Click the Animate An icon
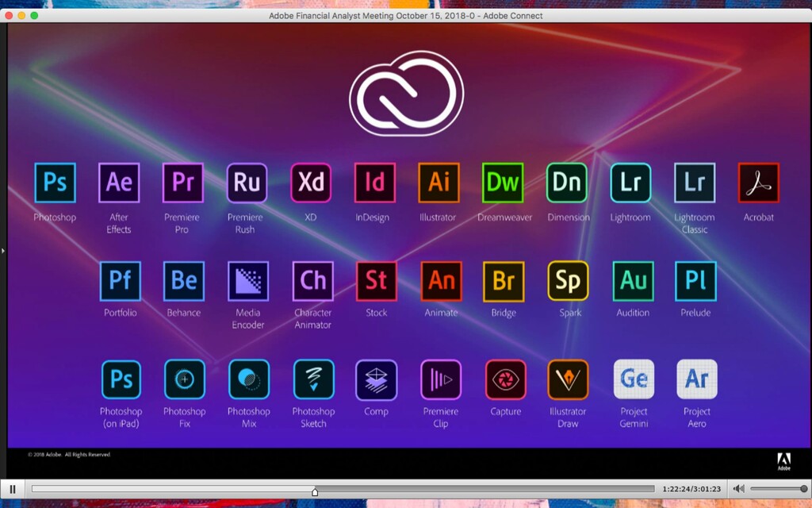The height and width of the screenshot is (508, 812). (x=441, y=281)
